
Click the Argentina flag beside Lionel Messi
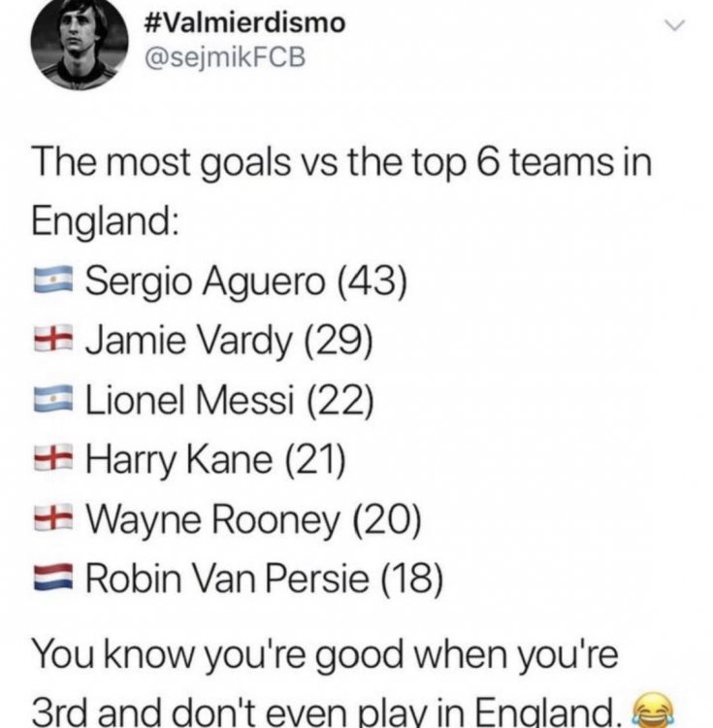[x=53, y=398]
